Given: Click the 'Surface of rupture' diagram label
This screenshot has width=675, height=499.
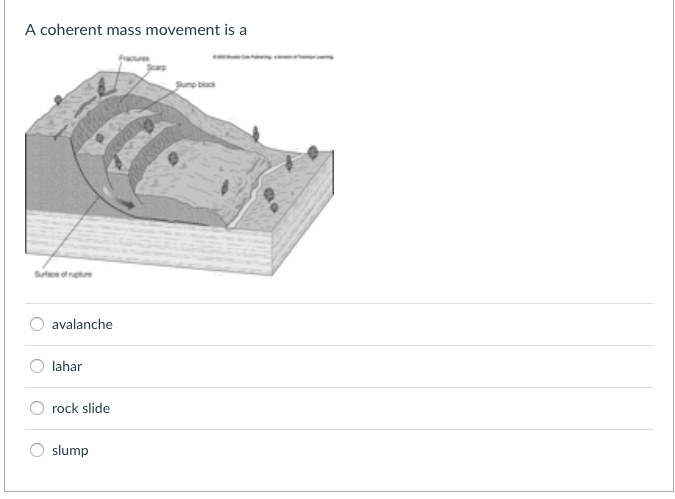Looking at the screenshot, I should (x=63, y=274).
